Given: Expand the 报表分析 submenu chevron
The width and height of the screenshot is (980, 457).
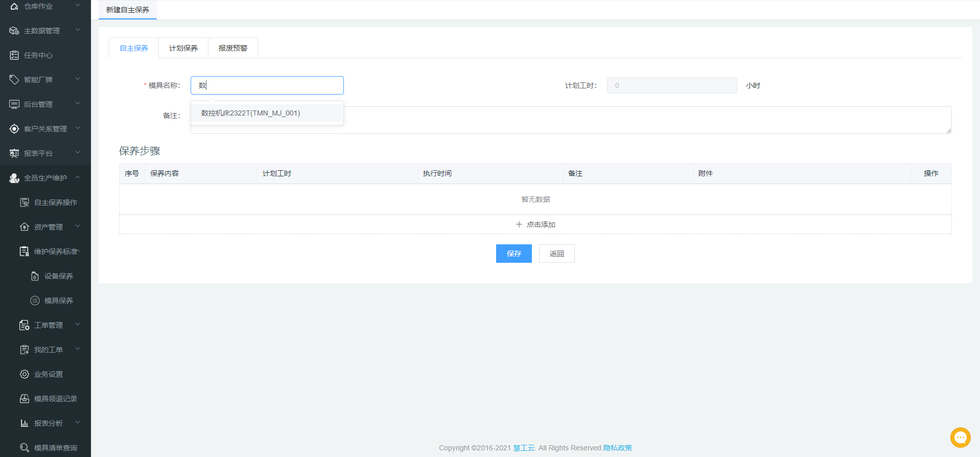Looking at the screenshot, I should (78, 423).
